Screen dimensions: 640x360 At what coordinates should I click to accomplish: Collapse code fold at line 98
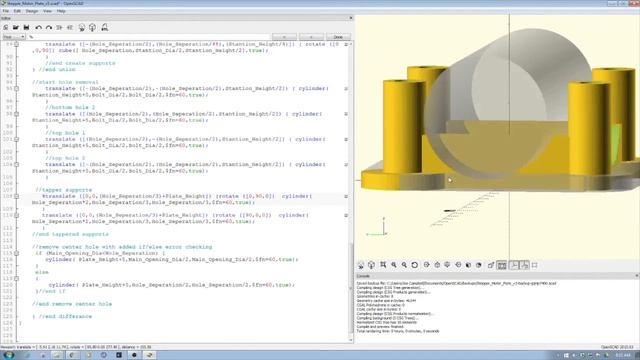pos(17,114)
